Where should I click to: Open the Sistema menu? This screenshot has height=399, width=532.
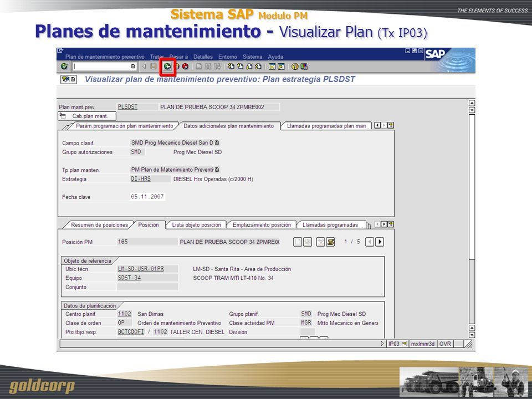pos(253,57)
